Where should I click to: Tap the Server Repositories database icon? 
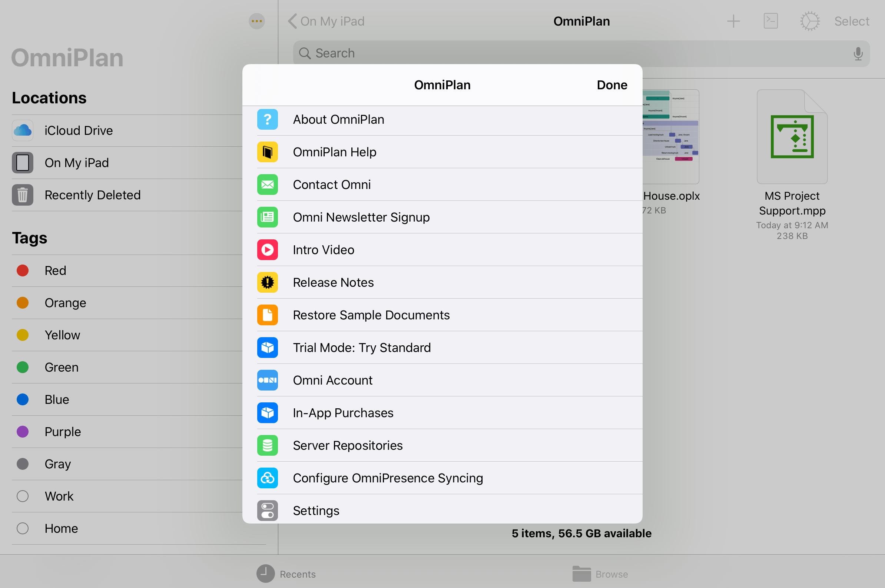tap(267, 445)
